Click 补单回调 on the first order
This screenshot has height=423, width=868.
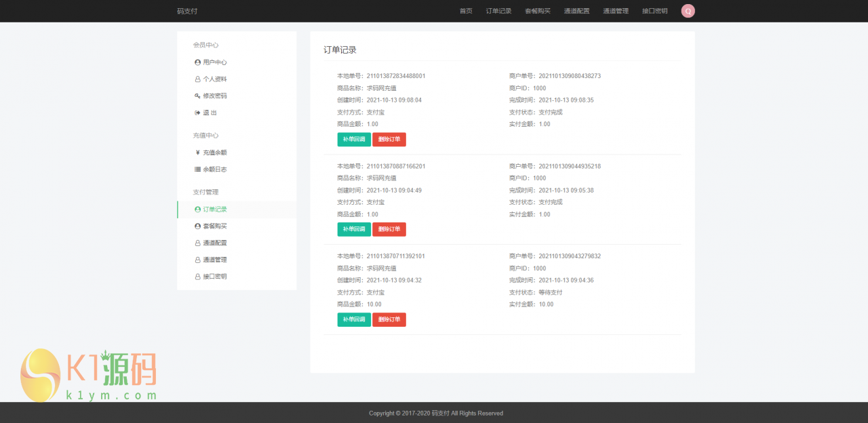[353, 139]
